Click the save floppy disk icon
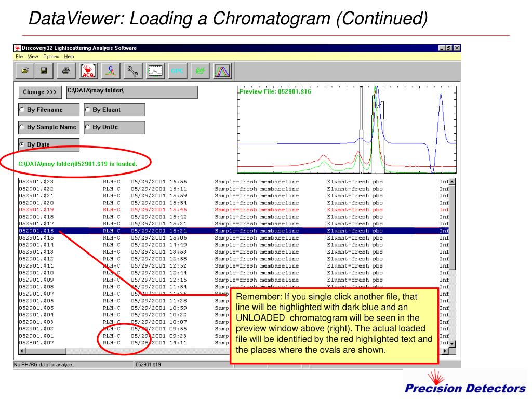 pos(44,71)
